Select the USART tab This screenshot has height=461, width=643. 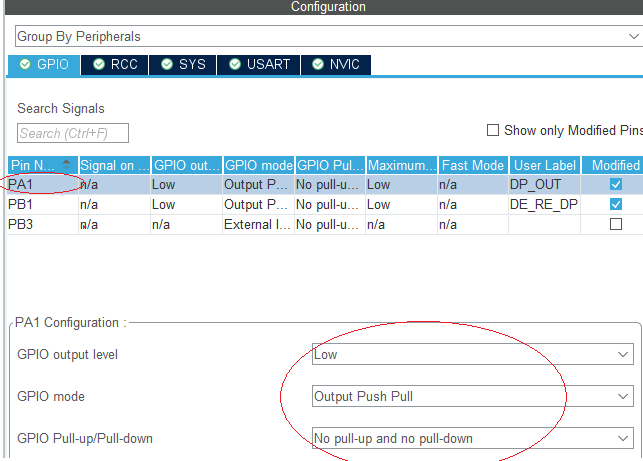tap(258, 64)
